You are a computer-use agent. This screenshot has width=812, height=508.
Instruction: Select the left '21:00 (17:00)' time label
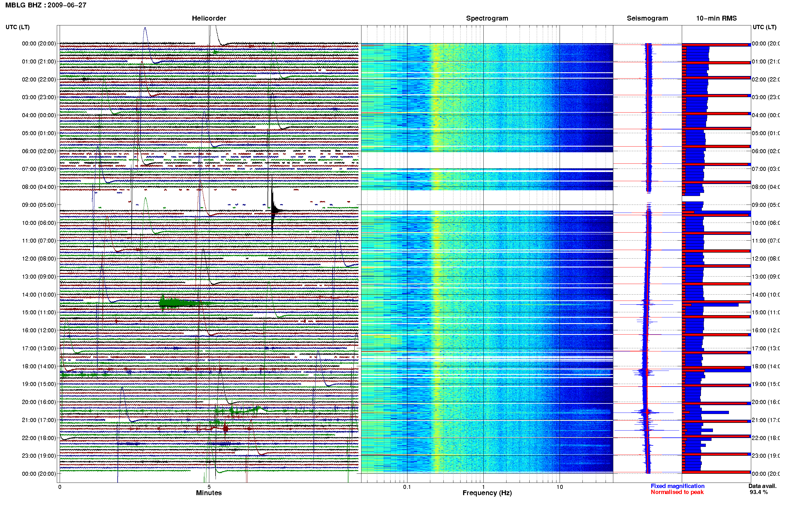pyautogui.click(x=39, y=420)
